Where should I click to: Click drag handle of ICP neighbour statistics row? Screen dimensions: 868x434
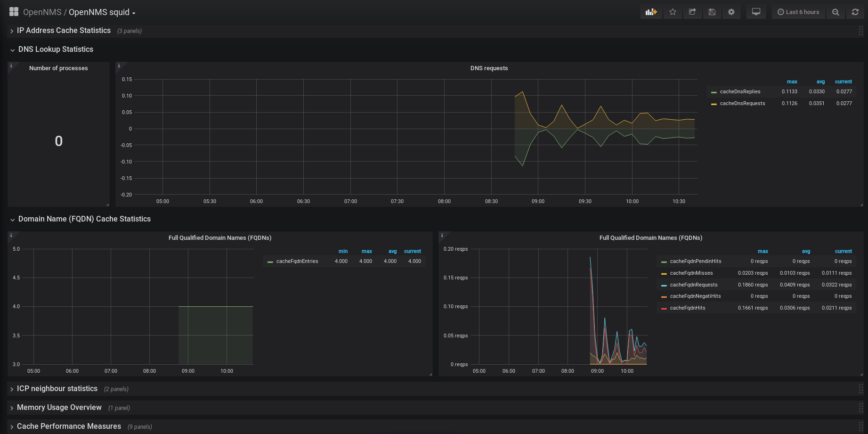click(861, 389)
